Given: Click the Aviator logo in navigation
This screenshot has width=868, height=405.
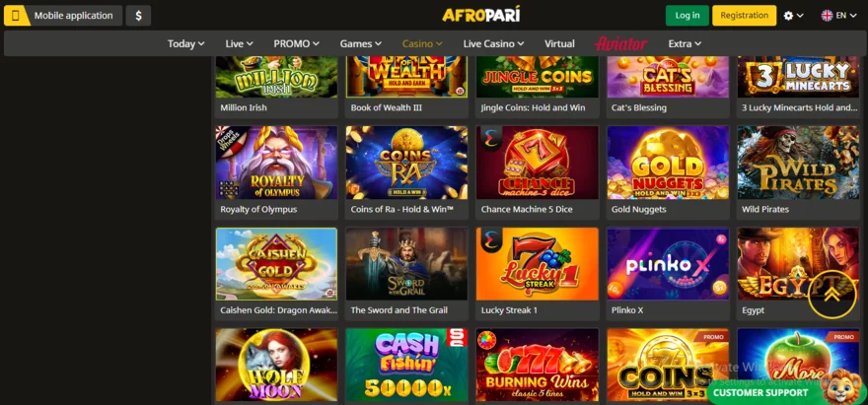Looking at the screenshot, I should coord(621,43).
